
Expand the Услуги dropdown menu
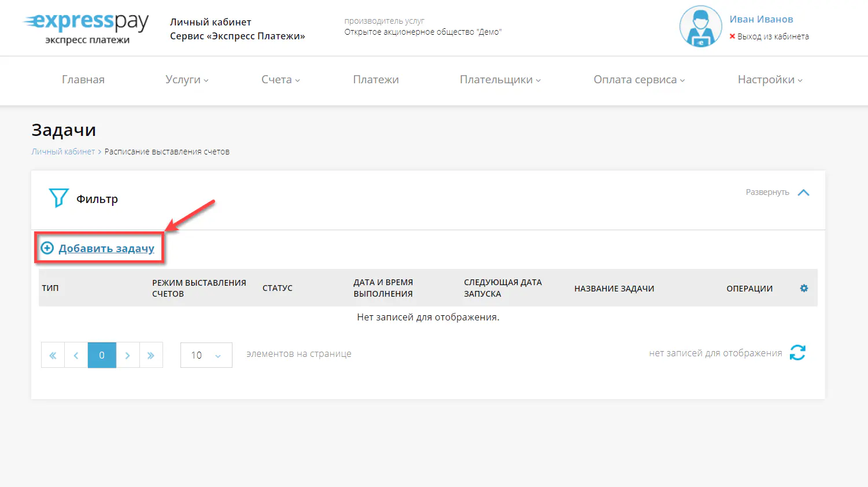186,79
